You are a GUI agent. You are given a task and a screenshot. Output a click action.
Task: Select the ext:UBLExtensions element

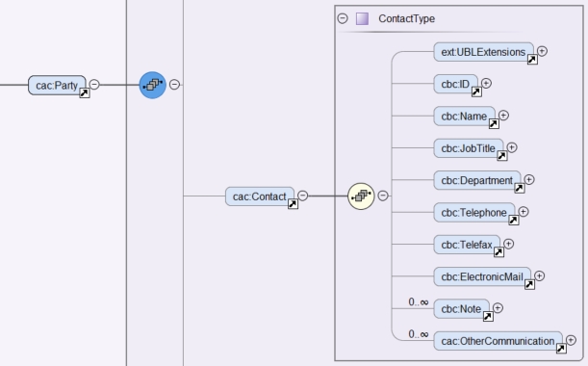483,52
